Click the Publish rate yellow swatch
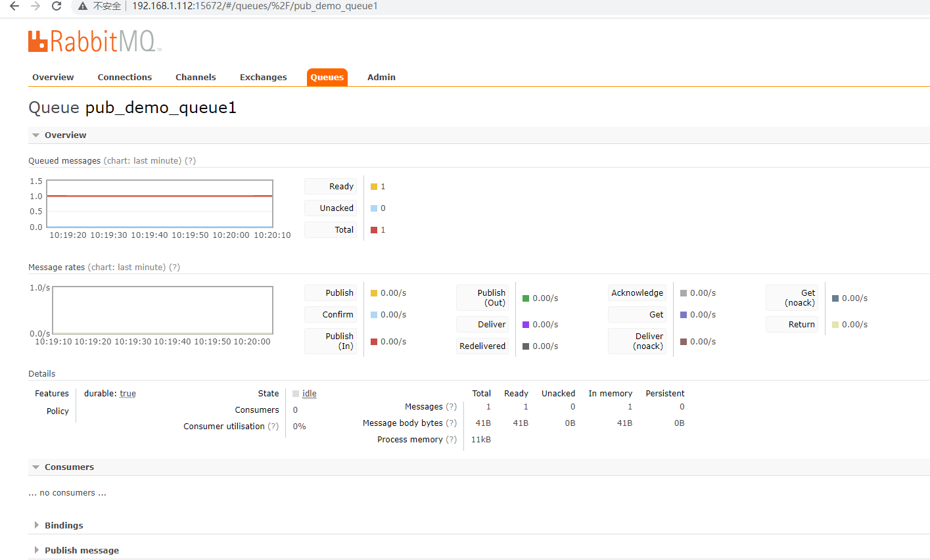 (374, 293)
